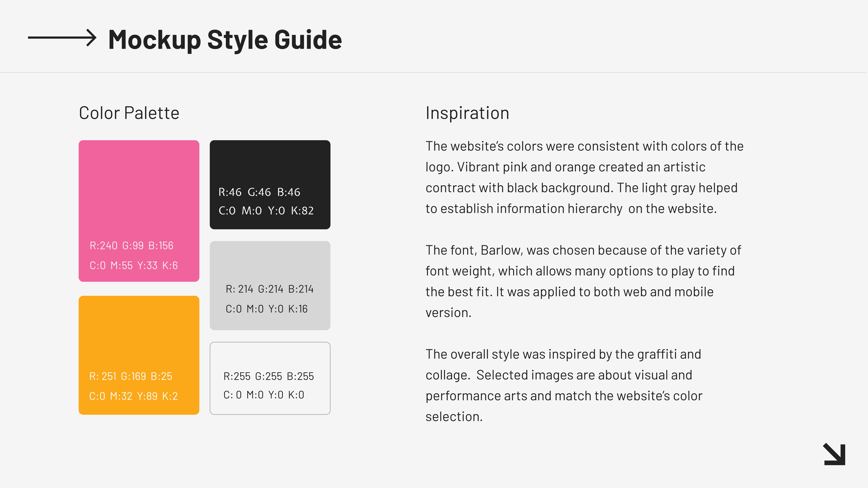Click the Color Palette heading
This screenshot has height=488, width=868.
point(129,113)
